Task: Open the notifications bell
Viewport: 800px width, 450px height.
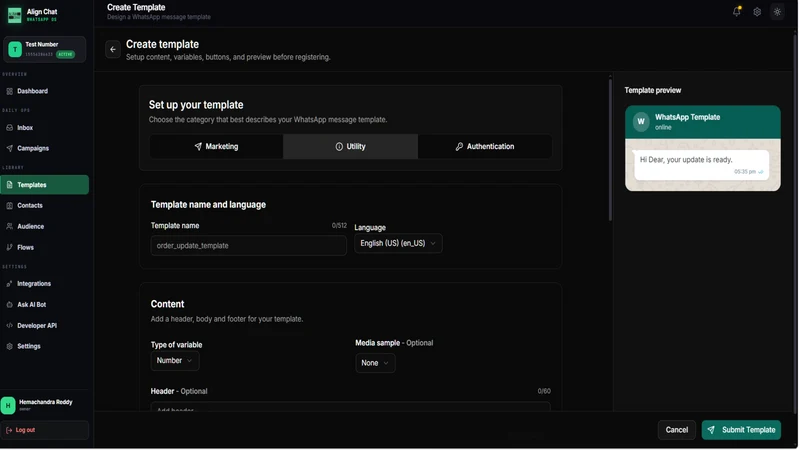Action: [738, 11]
